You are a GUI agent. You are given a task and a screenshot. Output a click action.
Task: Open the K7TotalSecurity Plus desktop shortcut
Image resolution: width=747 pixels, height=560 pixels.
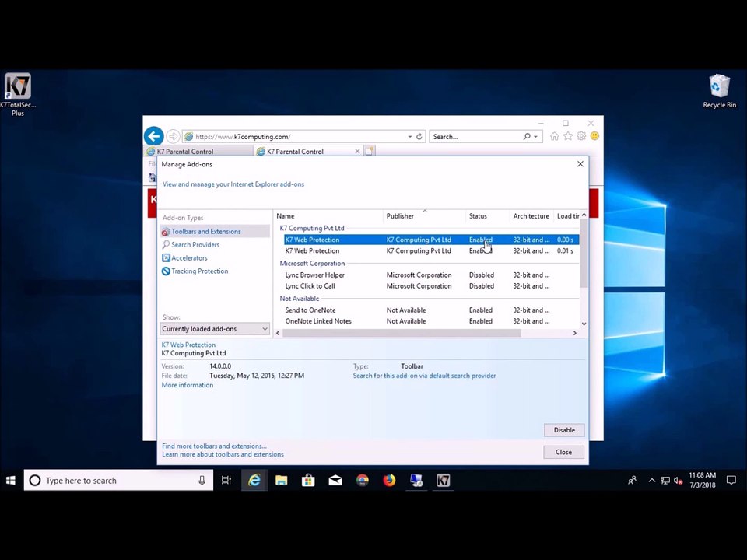pyautogui.click(x=18, y=94)
